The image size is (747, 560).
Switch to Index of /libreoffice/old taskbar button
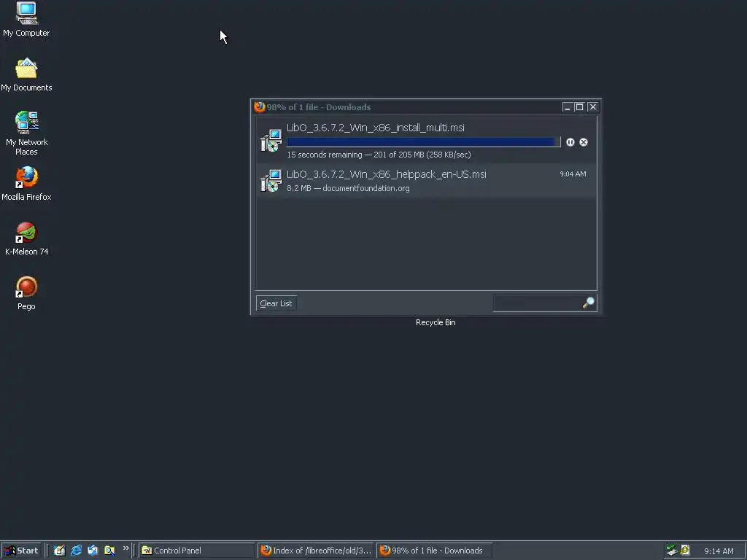pyautogui.click(x=316, y=551)
